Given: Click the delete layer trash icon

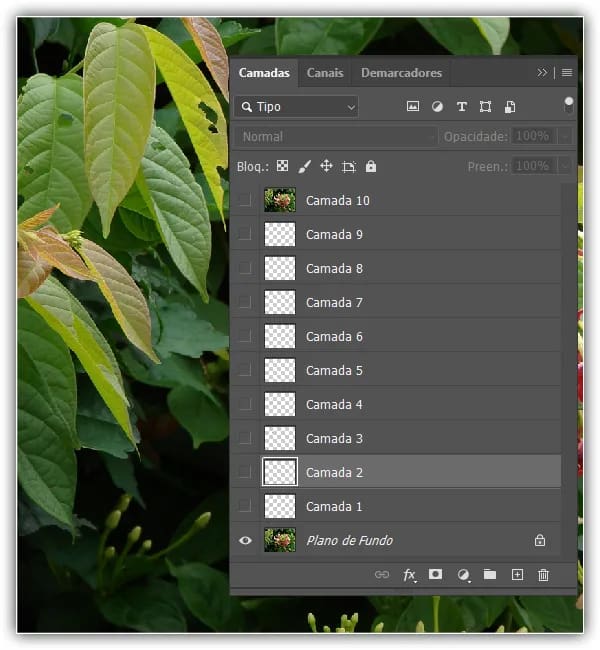Looking at the screenshot, I should (x=544, y=575).
